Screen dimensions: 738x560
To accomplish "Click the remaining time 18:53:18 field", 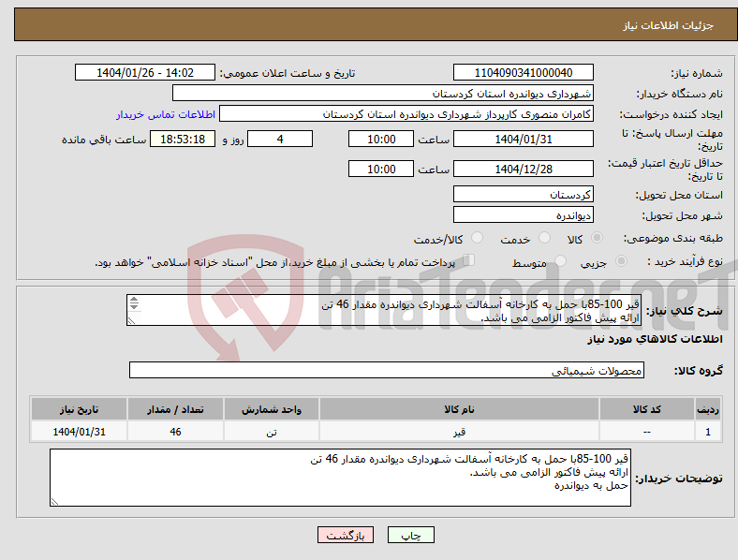I will click(183, 139).
